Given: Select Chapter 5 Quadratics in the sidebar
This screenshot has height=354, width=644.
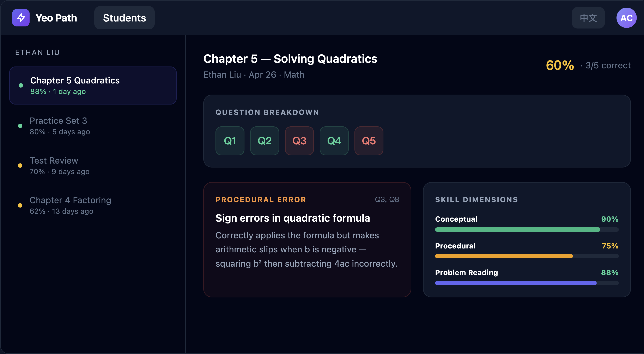Looking at the screenshot, I should (x=93, y=85).
